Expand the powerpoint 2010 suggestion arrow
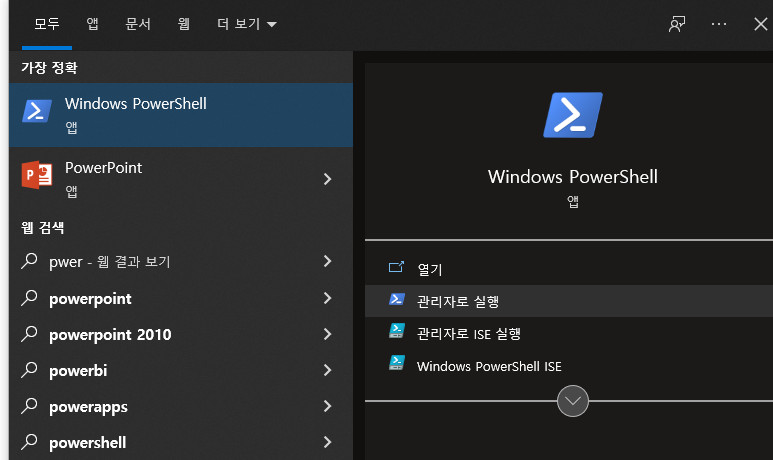Screen dimensions: 773x460 tap(327, 334)
